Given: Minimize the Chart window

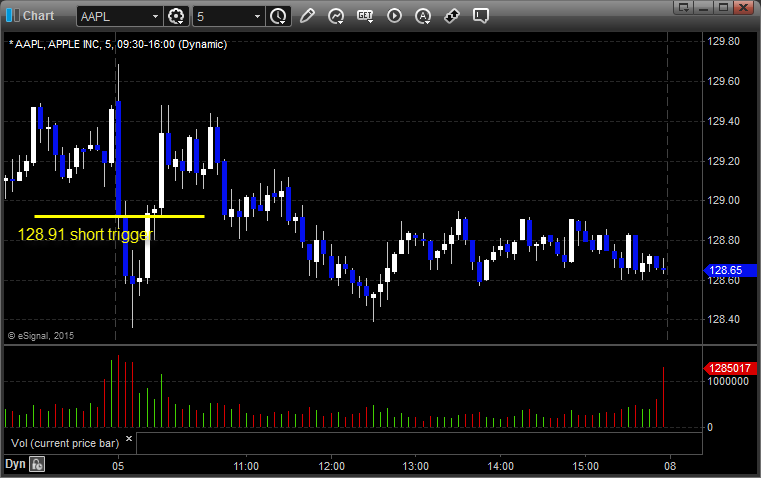Looking at the screenshot, I should [703, 7].
